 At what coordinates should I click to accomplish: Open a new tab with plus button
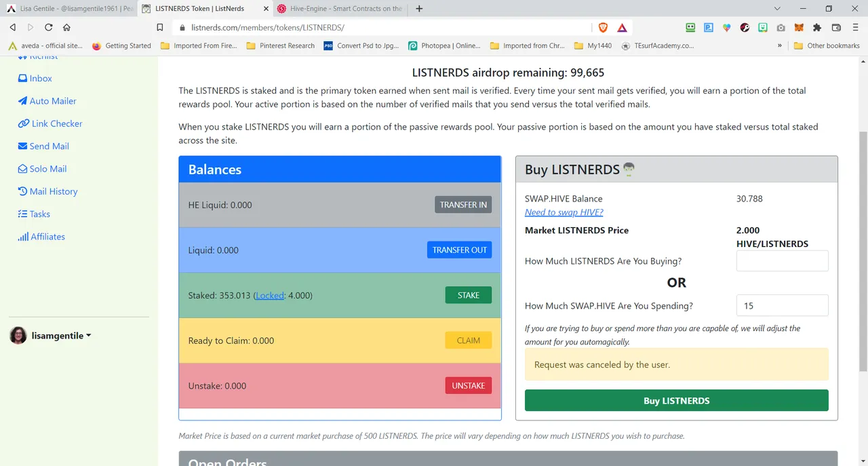coord(419,9)
